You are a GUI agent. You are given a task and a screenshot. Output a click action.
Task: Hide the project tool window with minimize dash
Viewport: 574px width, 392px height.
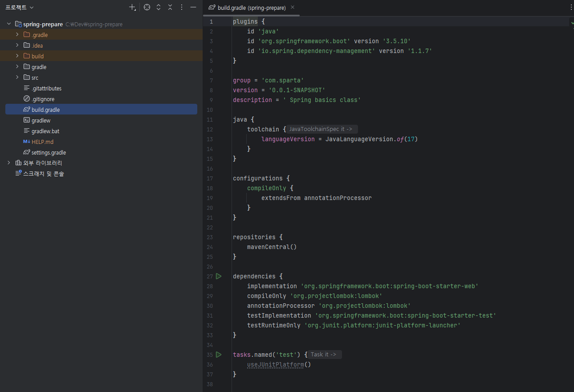(193, 7)
